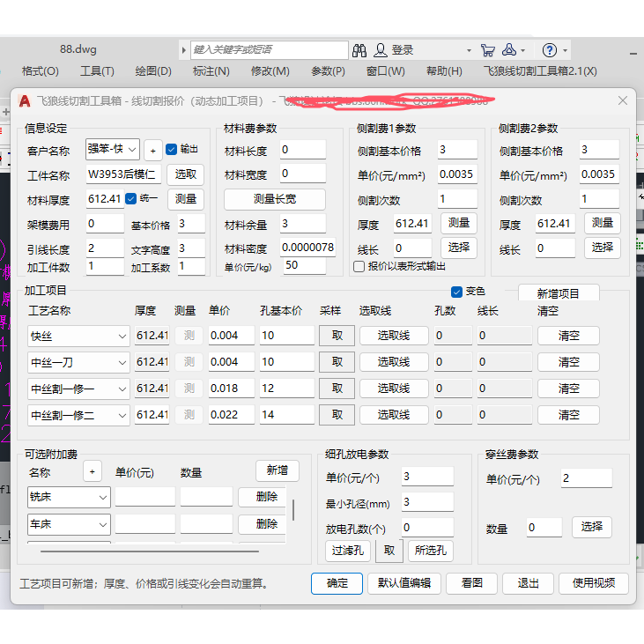The width and height of the screenshot is (644, 644).
Task: Enable 报价以表形式输出 checkbox
Action: [359, 267]
